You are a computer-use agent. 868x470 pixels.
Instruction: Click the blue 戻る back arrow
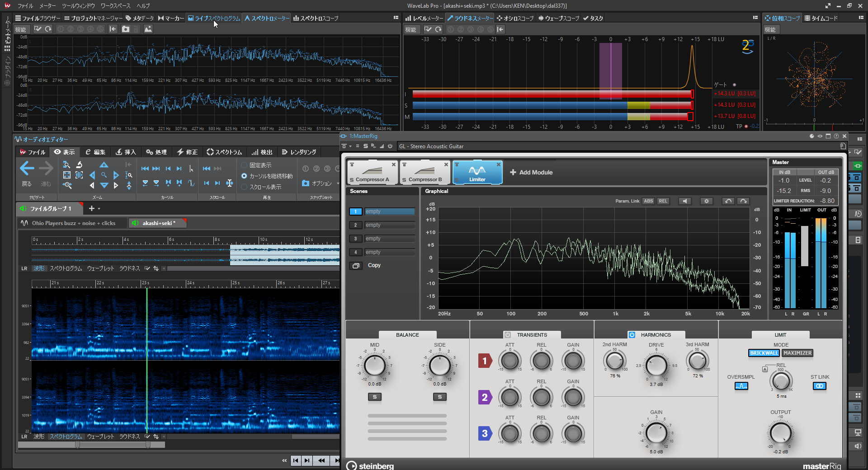point(27,169)
